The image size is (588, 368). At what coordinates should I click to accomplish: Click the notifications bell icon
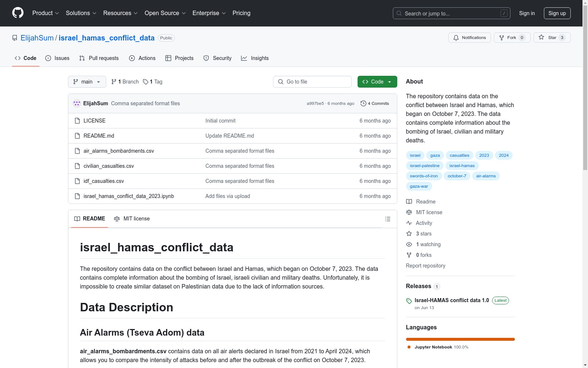456,38
